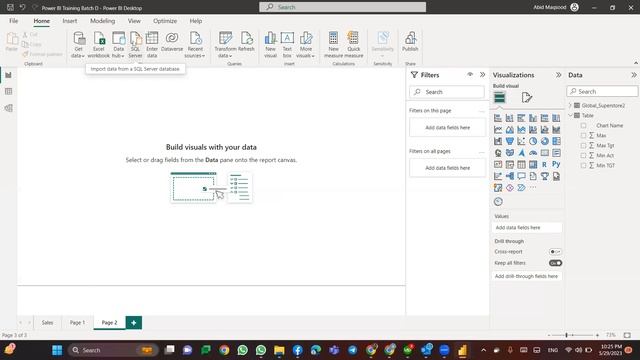This screenshot has width=640, height=360.
Task: Insert a Text box
Action: (287, 44)
